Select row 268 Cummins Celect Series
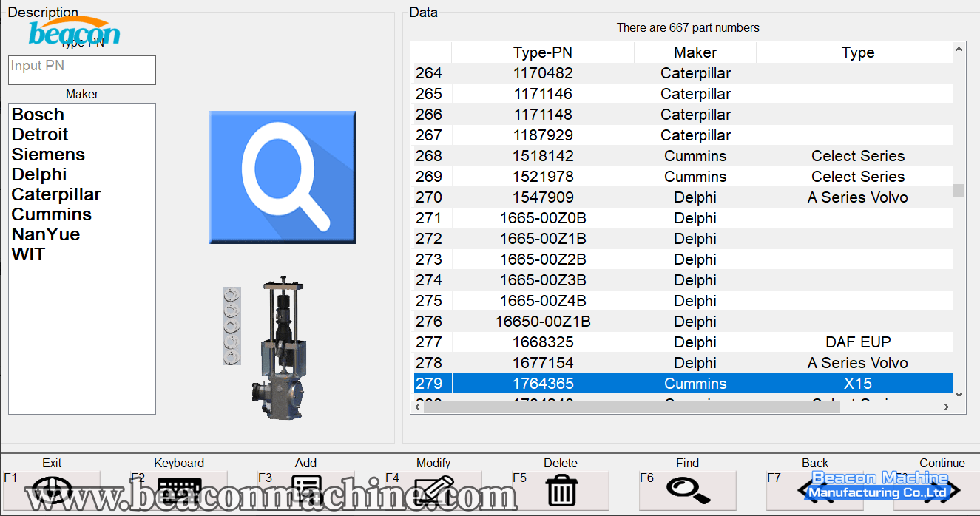980x516 pixels. click(695, 156)
